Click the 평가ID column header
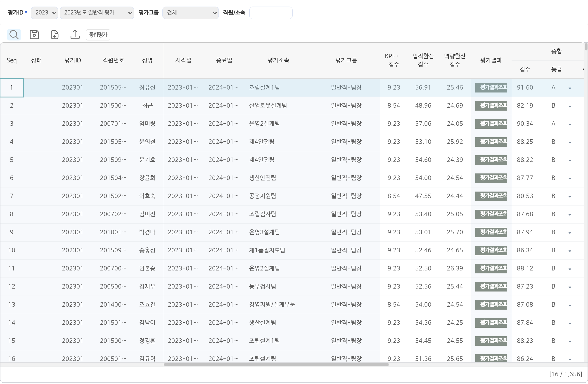The image size is (588, 384). pos(73,60)
